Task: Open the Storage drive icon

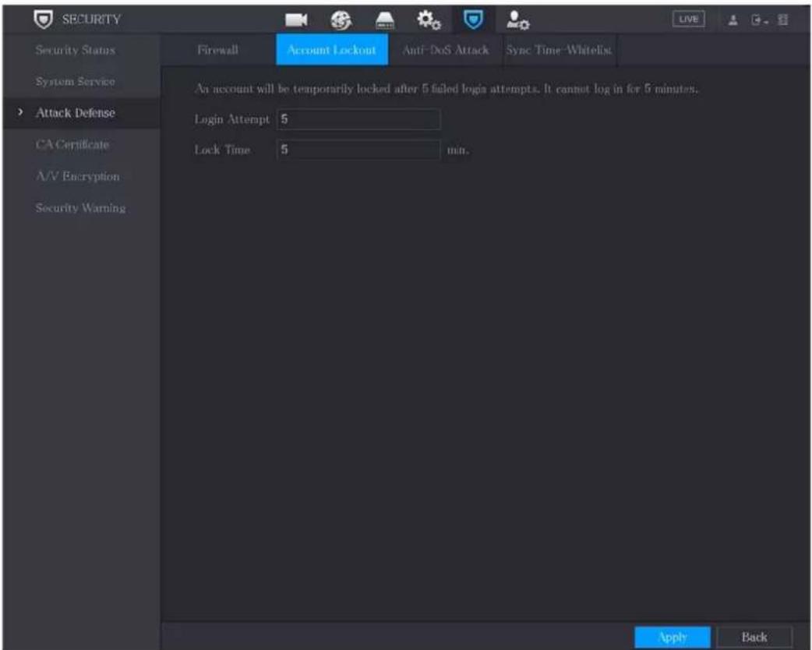Action: click(x=385, y=21)
